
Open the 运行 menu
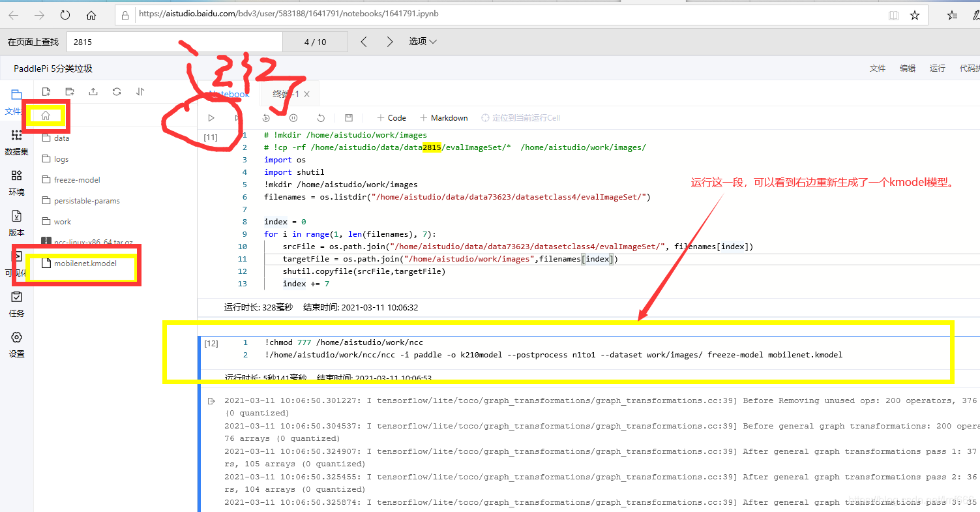point(938,68)
